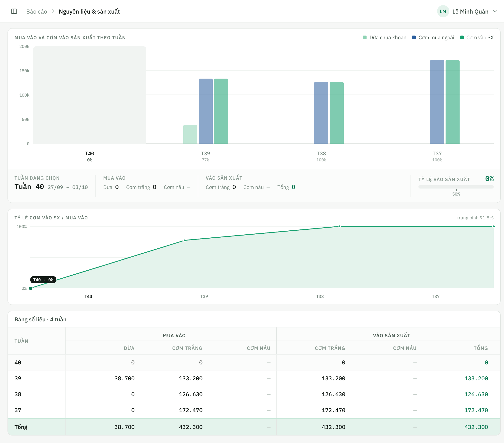Toggle Cơm mua ngoài legend item

pos(433,37)
